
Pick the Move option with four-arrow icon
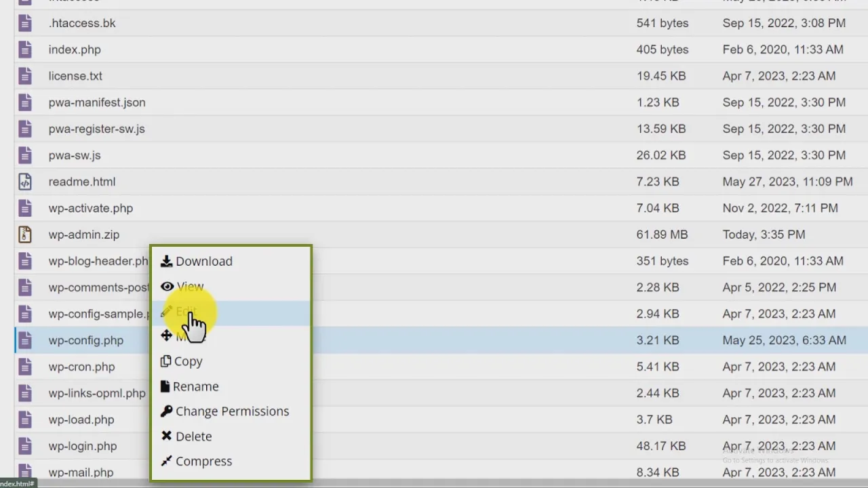point(231,336)
